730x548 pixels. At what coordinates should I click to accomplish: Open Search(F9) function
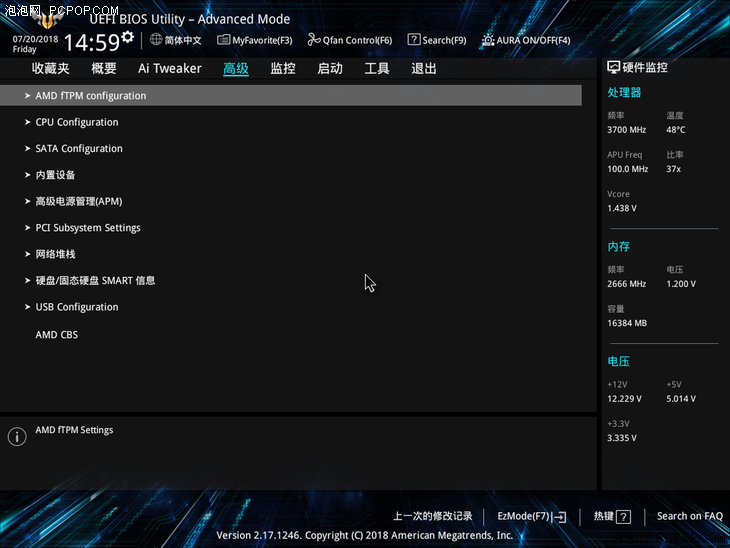click(444, 41)
